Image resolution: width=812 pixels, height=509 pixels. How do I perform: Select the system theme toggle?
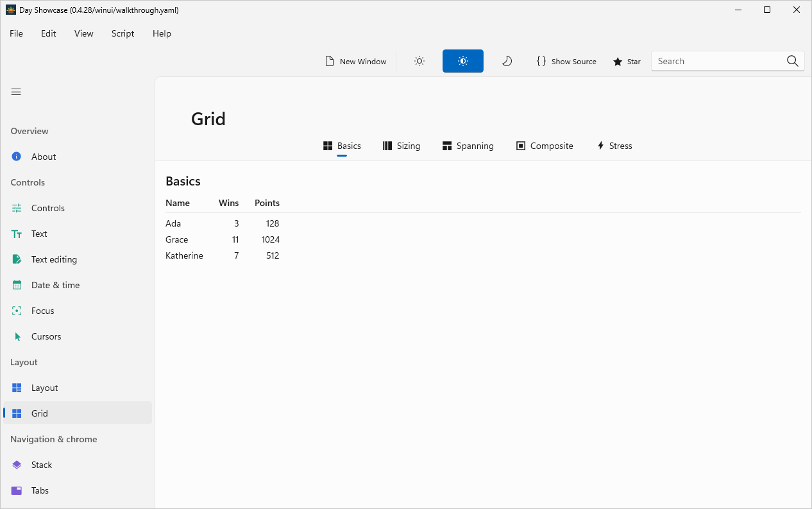[463, 61]
